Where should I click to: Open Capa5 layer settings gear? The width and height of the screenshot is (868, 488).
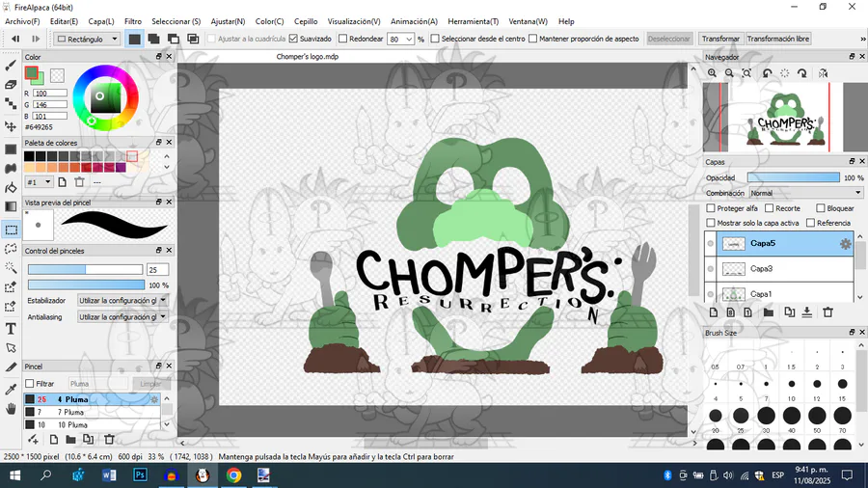click(x=845, y=243)
